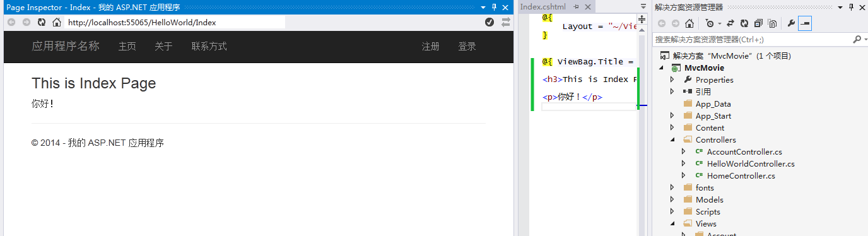Toggle Show All Files icon
This screenshot has height=236, width=868.
click(x=772, y=23)
